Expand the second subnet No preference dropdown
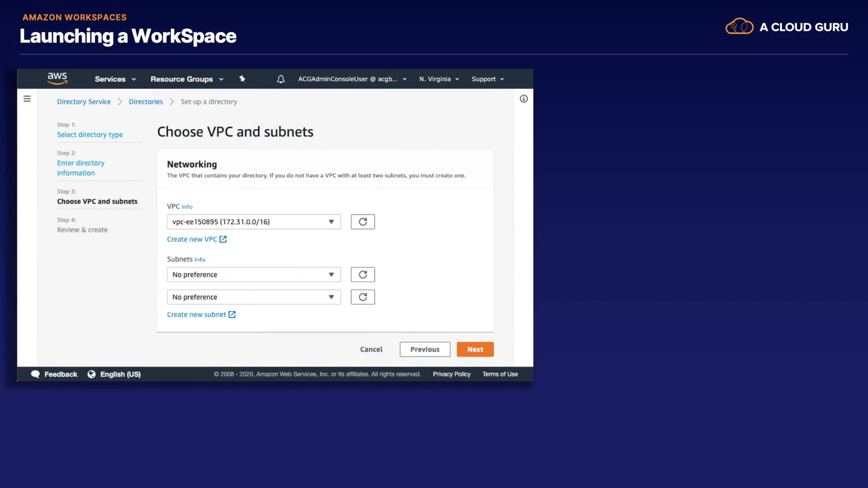Viewport: 868px width, 488px height. (x=254, y=297)
